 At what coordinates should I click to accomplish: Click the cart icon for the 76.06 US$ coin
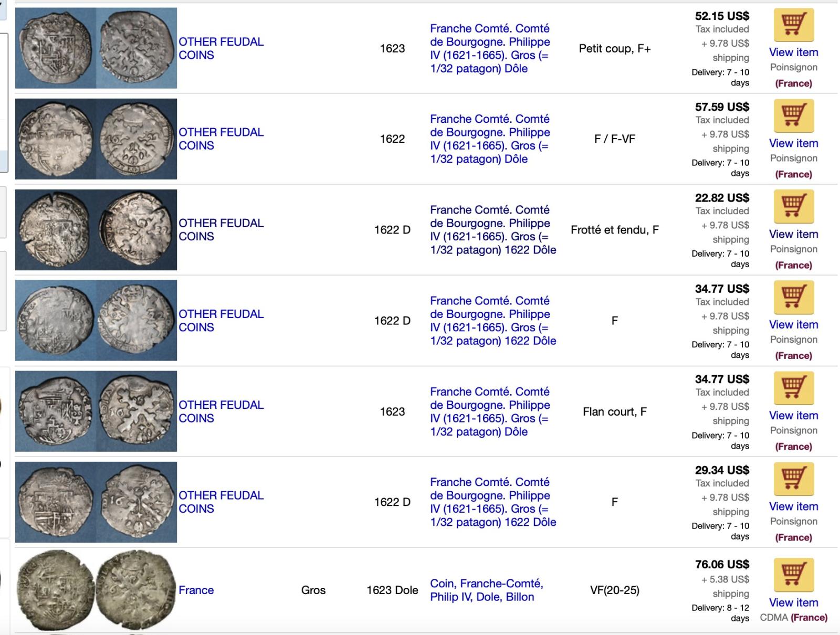(x=793, y=575)
